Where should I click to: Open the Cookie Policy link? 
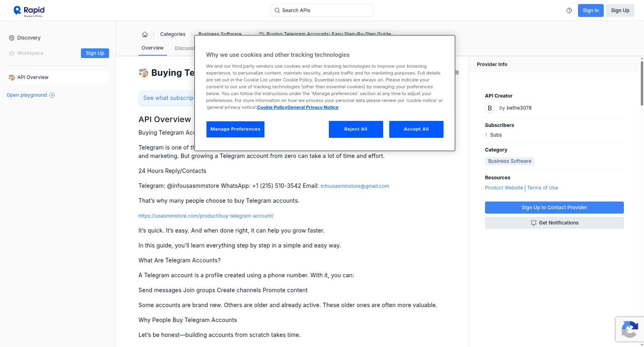click(272, 107)
